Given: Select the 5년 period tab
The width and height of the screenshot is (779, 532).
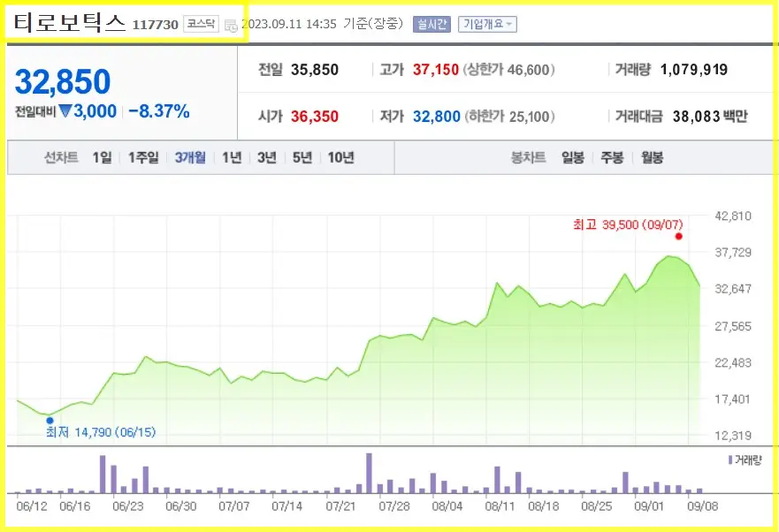Looking at the screenshot, I should click(302, 156).
